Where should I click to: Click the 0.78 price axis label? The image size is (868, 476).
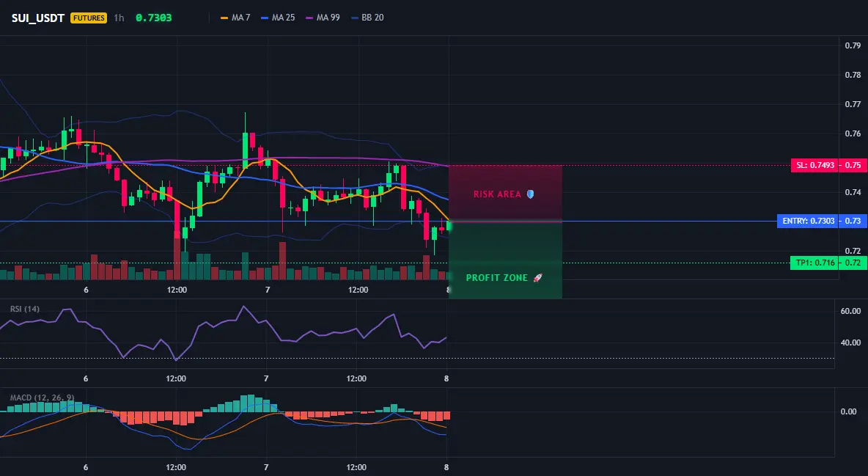(x=853, y=75)
